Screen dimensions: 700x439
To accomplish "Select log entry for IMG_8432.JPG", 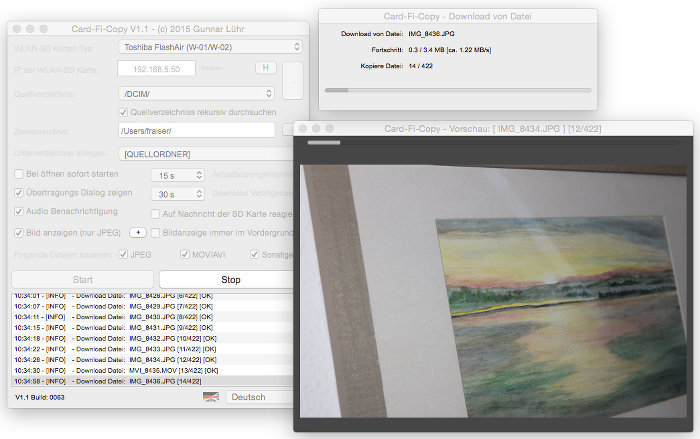I will point(152,339).
